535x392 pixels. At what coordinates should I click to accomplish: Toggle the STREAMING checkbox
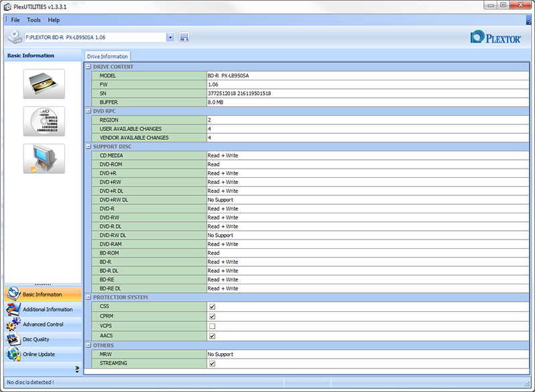click(212, 364)
